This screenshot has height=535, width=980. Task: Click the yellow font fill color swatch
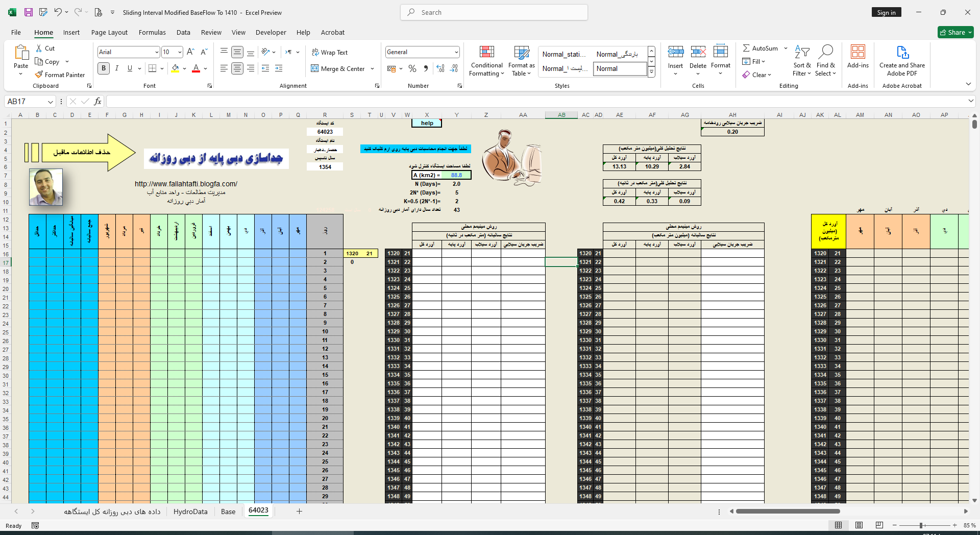pyautogui.click(x=176, y=68)
